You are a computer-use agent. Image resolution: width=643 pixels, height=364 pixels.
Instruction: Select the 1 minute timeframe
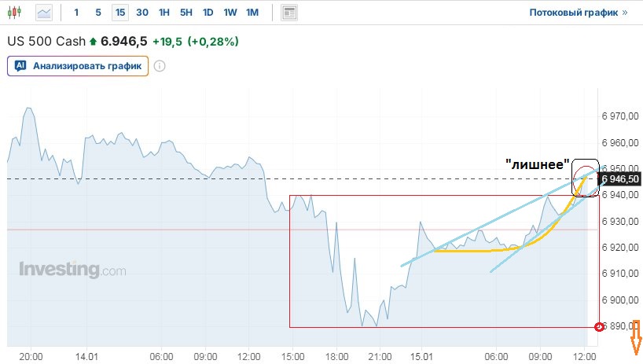click(76, 13)
